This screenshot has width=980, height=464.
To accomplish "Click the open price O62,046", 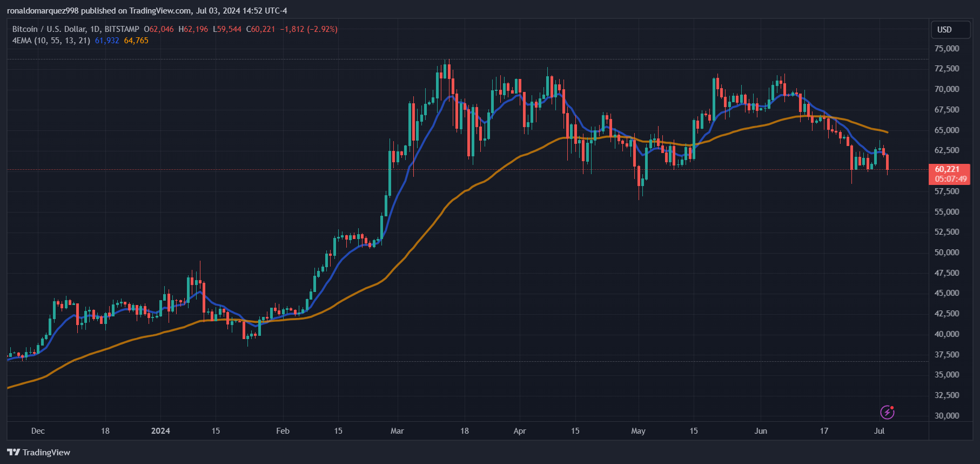I will tap(159, 29).
